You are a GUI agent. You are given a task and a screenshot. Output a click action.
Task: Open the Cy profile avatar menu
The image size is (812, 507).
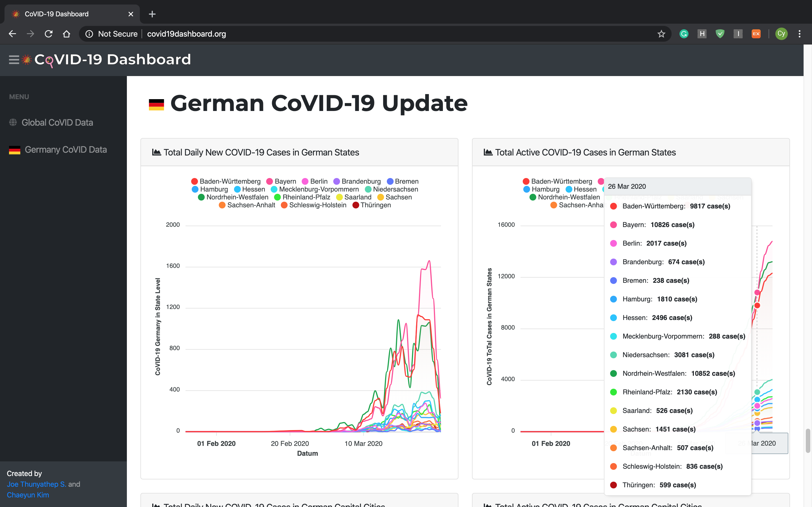(x=781, y=34)
